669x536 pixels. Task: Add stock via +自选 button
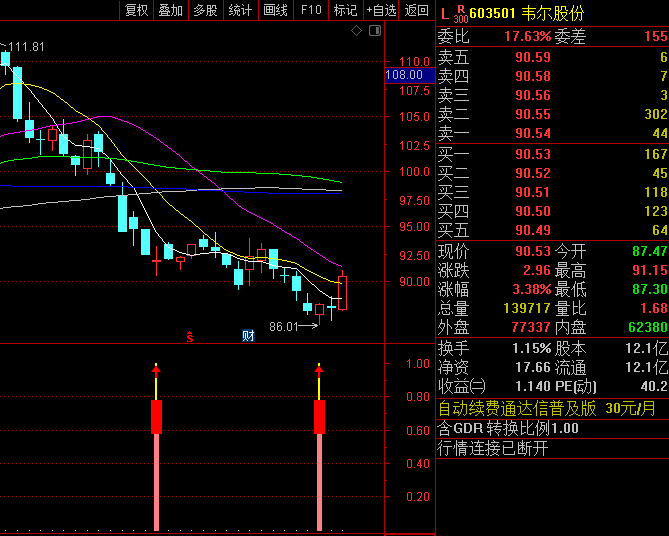(x=381, y=10)
